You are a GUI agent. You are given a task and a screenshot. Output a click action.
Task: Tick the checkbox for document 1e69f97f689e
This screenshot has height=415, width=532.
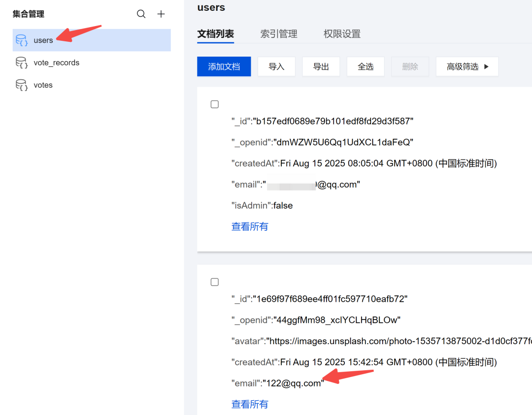(215, 282)
